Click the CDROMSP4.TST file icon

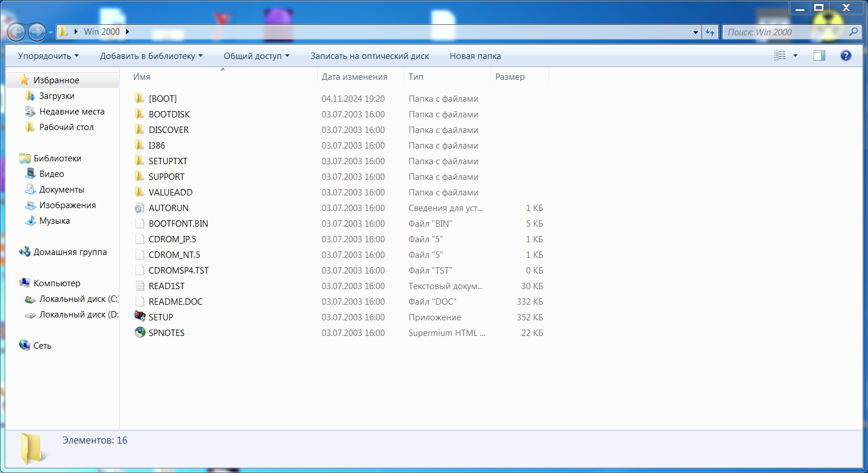tap(139, 270)
